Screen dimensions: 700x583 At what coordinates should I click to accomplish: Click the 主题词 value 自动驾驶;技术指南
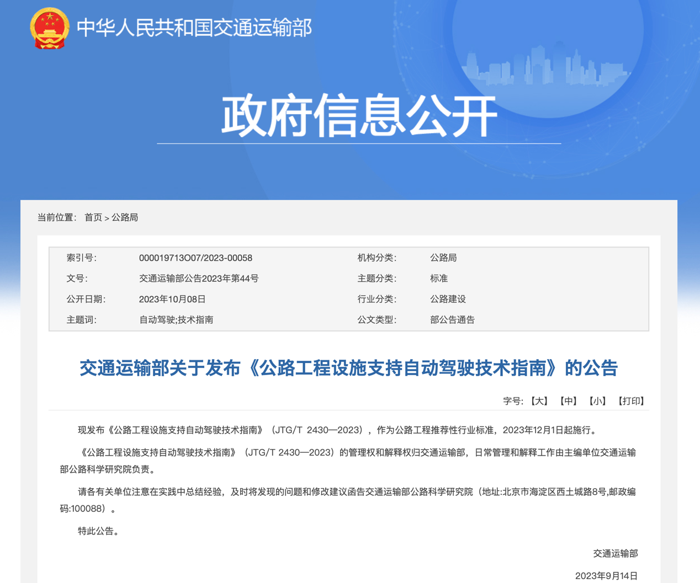176,320
